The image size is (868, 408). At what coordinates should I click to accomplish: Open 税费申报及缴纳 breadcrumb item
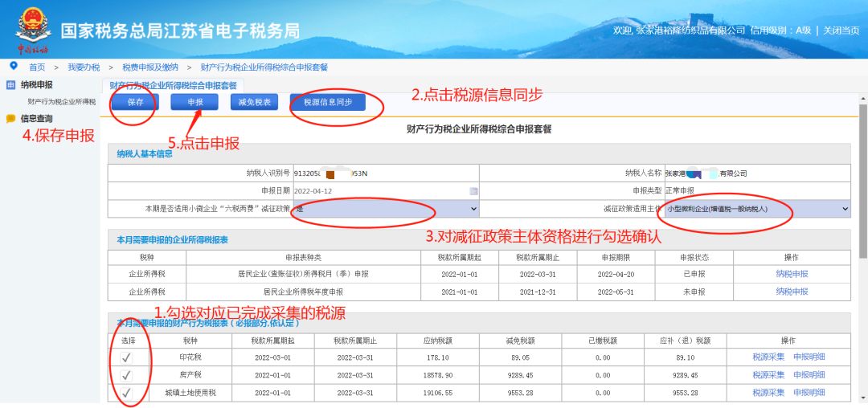tap(150, 67)
